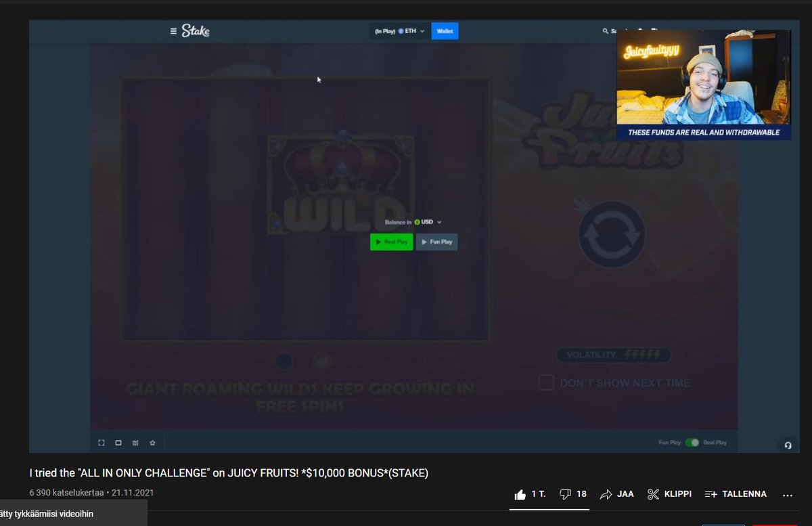Check the Don't Show Next Time box
The image size is (812, 526).
click(546, 382)
